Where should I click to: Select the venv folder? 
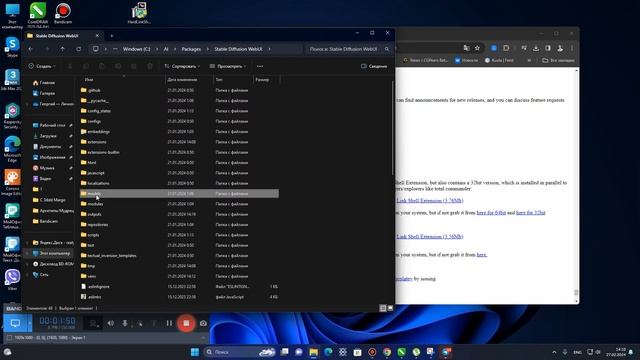pyautogui.click(x=92, y=276)
